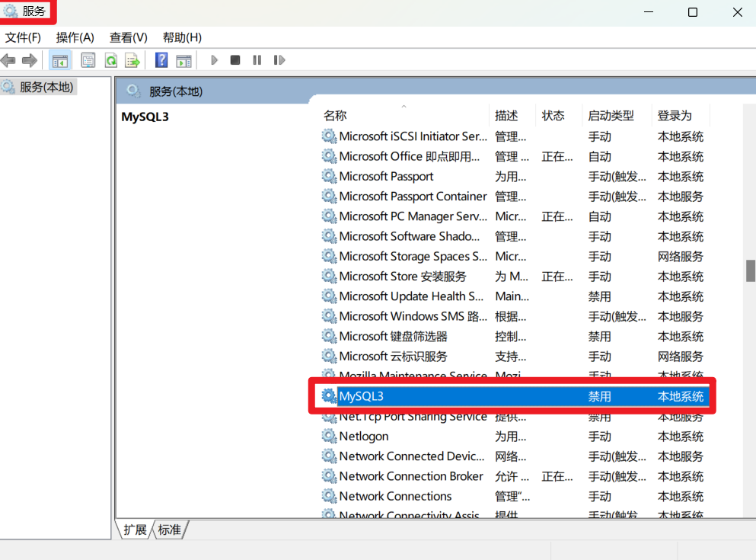Click the Back arrow toolbar icon
This screenshot has width=756, height=560.
[8, 60]
